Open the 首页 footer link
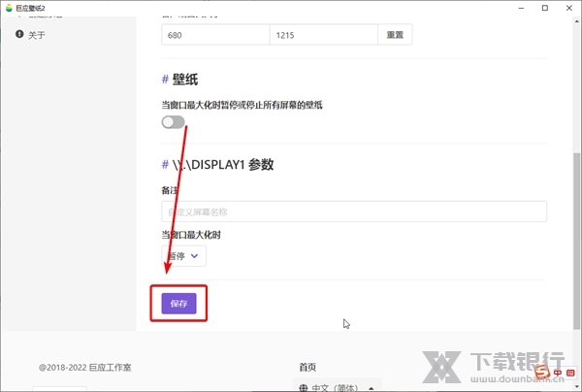 (x=307, y=367)
